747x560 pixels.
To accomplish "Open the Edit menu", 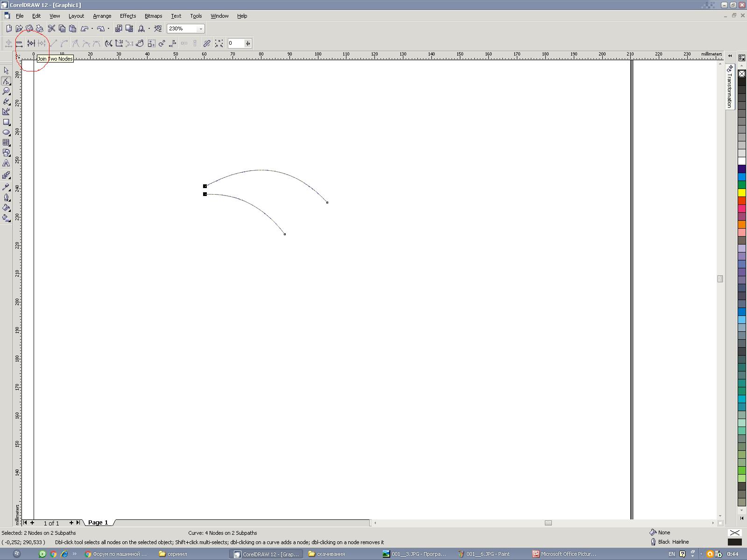I will (x=36, y=16).
